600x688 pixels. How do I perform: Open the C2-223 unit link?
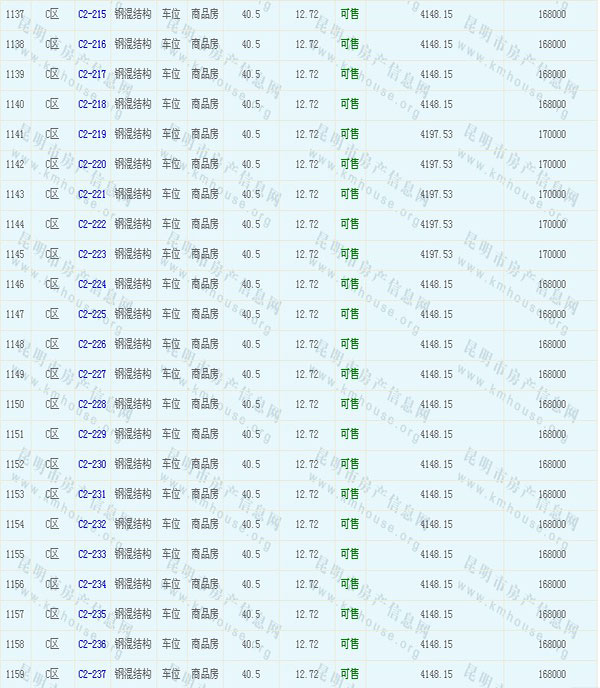point(91,254)
